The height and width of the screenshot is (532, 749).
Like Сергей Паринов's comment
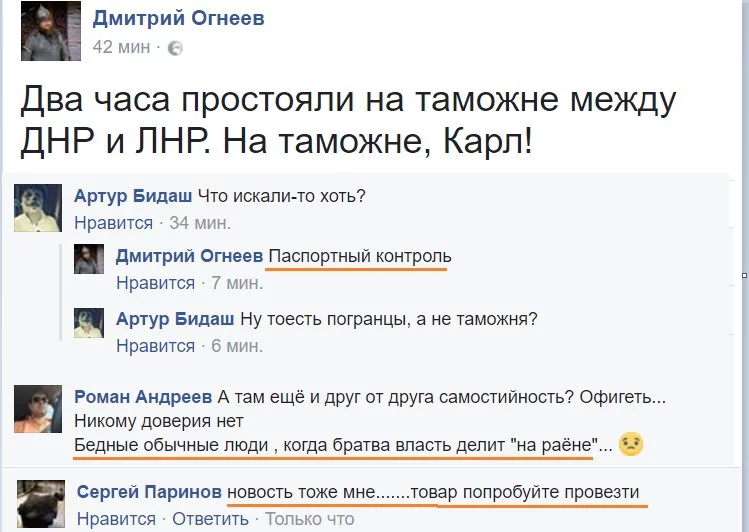coord(116,519)
